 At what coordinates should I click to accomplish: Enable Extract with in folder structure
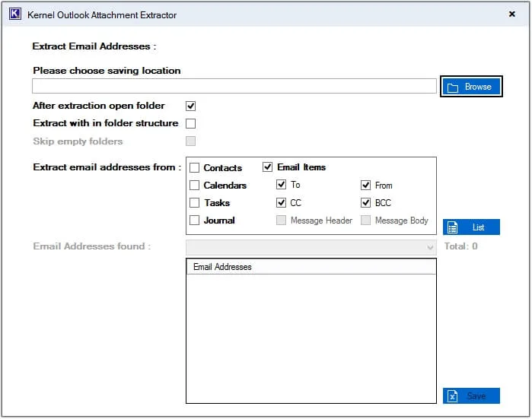point(191,123)
